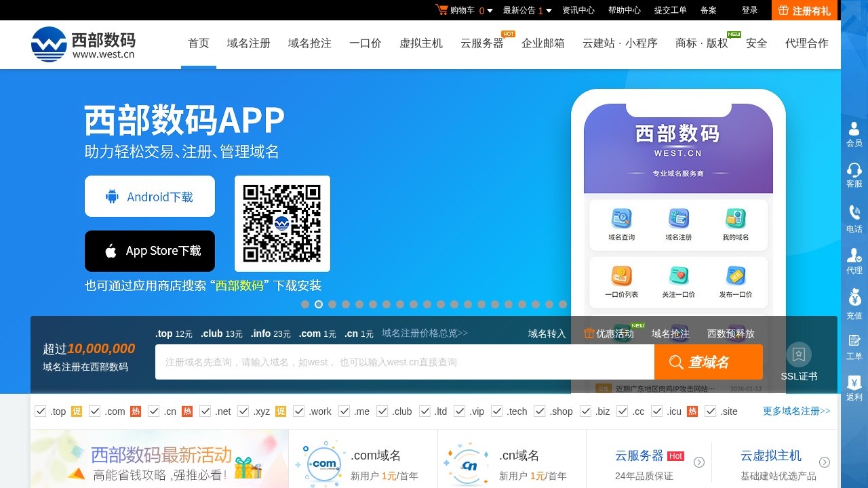This screenshot has height=488, width=868.
Task: Open the 客服 headset icon in sidebar
Action: [854, 171]
